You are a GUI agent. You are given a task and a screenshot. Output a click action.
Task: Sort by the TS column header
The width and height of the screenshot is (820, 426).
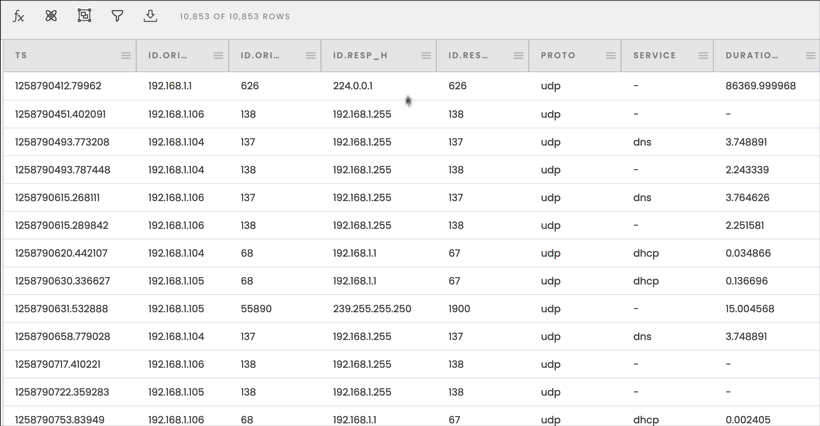click(22, 56)
